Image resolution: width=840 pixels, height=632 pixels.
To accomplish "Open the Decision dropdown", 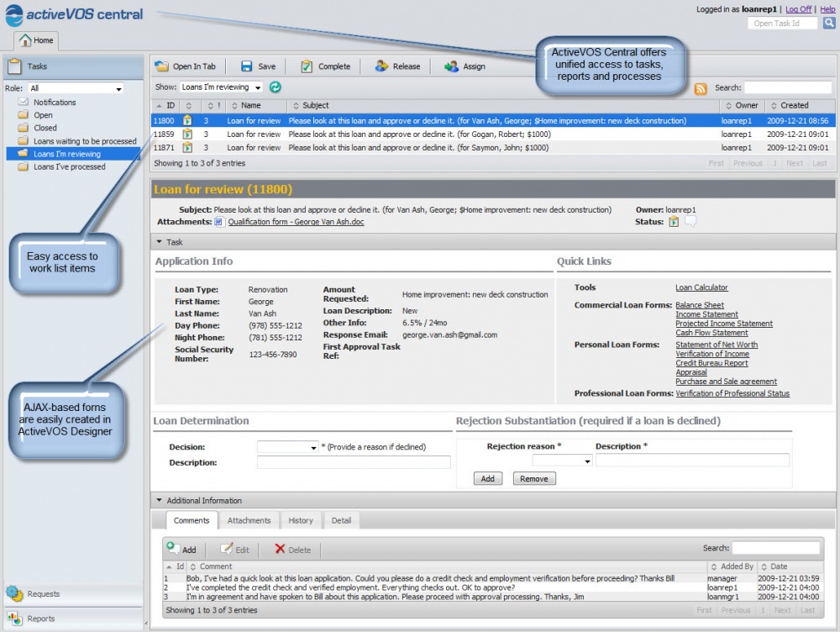I will (287, 446).
